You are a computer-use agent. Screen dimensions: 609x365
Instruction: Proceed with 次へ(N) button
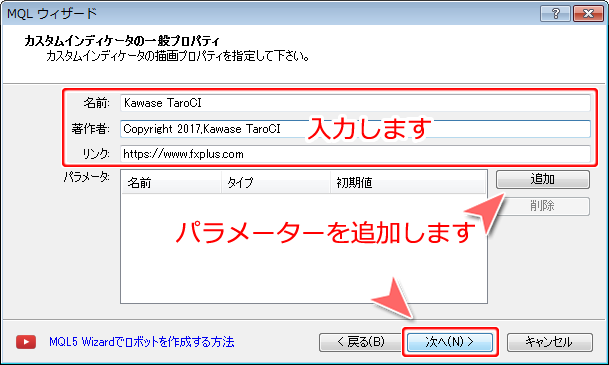[x=450, y=342]
